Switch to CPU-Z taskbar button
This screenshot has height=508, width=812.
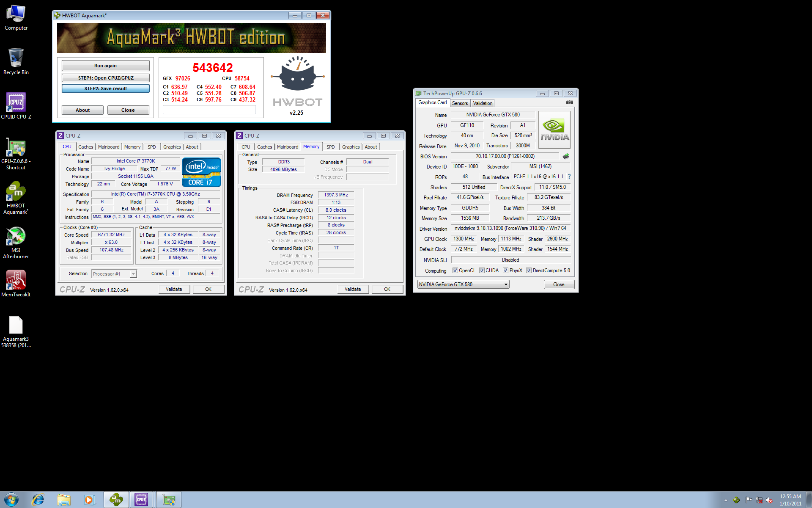click(x=142, y=500)
